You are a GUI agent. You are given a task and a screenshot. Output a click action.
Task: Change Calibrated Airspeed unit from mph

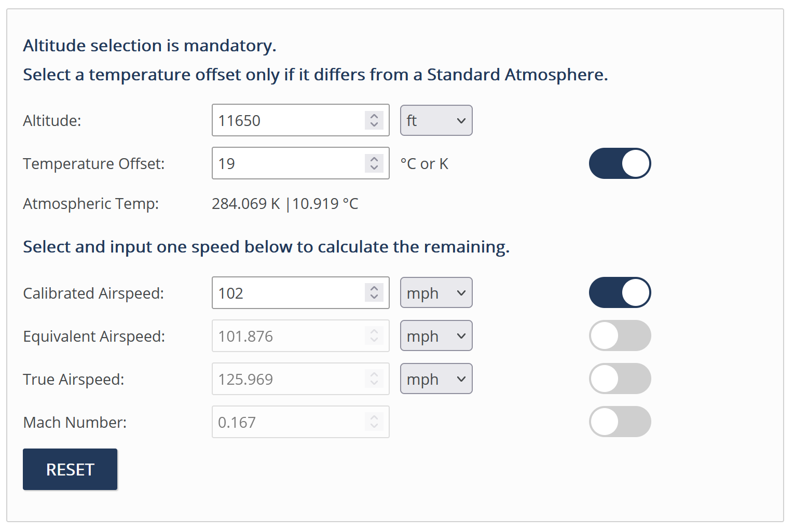coord(436,292)
